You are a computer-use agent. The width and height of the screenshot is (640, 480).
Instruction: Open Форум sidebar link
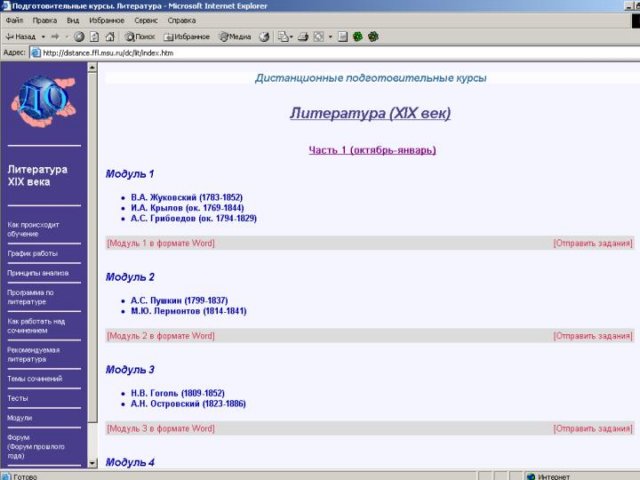18,437
